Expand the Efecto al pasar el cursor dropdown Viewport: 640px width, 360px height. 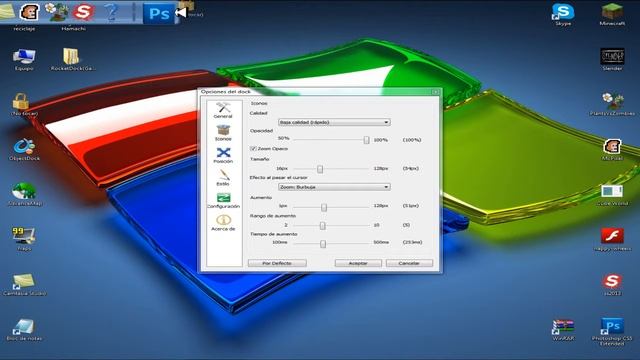tap(334, 187)
